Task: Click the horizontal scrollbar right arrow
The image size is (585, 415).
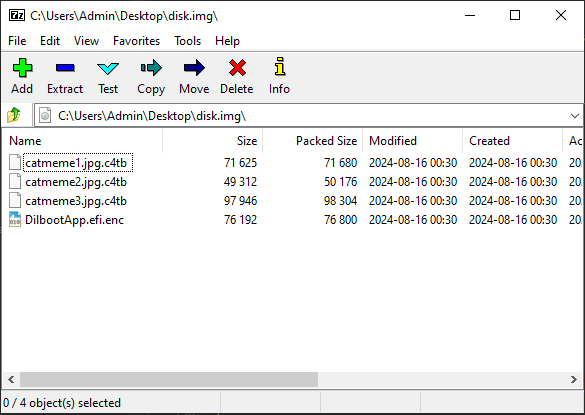Action: 574,380
